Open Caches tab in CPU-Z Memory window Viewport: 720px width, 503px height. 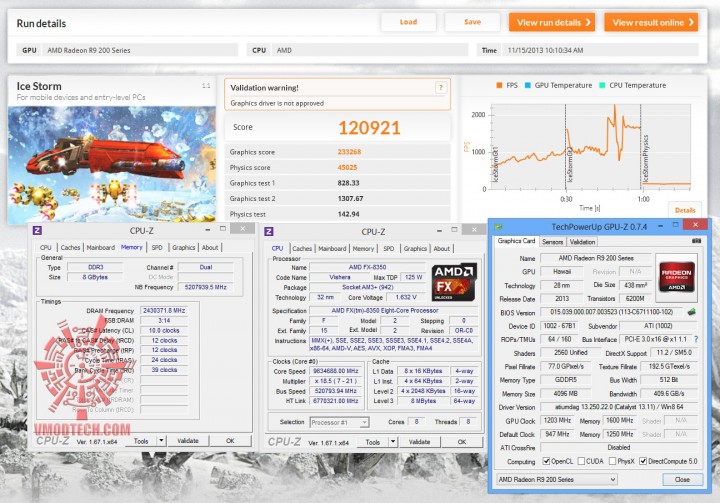click(70, 247)
